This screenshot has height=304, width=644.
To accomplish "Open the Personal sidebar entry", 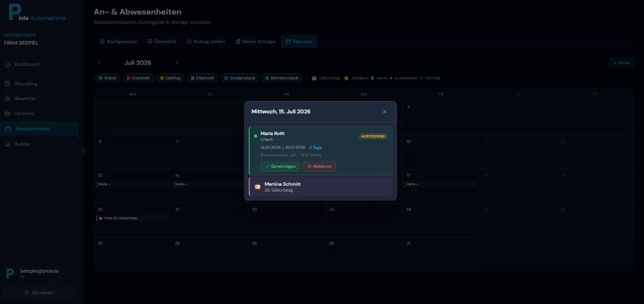I will tap(25, 114).
